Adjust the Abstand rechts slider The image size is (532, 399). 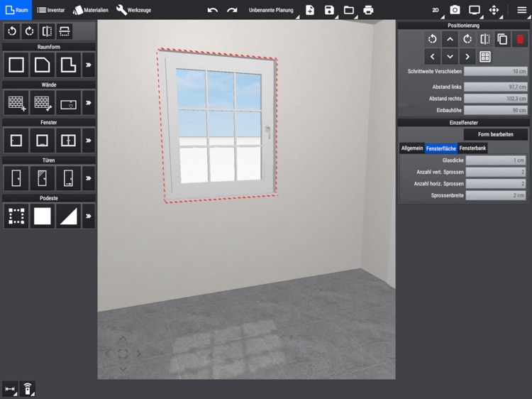[496, 99]
